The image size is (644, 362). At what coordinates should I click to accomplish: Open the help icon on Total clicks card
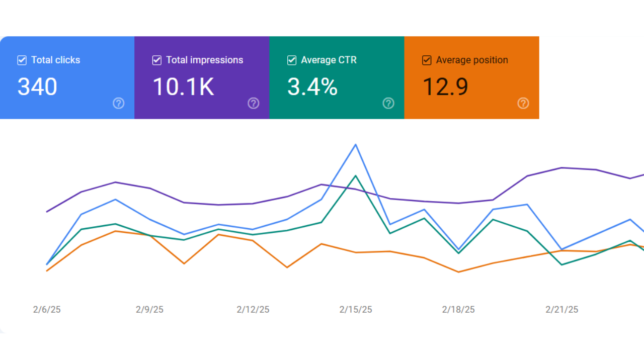[x=118, y=103]
